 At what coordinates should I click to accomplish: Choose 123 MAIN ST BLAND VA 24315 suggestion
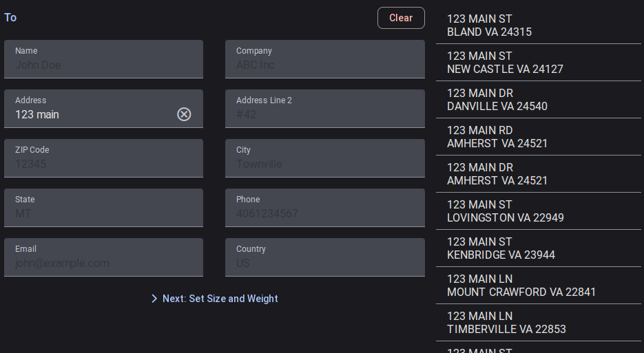point(538,25)
